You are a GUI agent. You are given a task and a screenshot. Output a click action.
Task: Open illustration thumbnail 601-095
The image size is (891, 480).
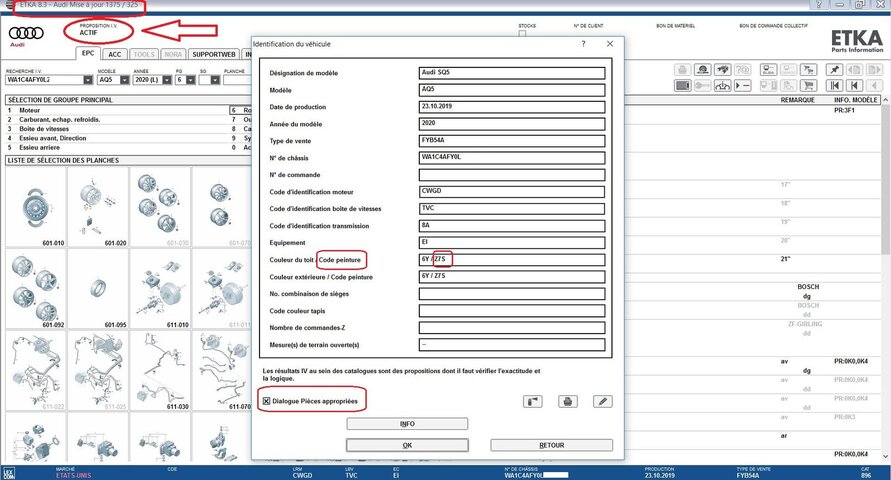pos(98,289)
